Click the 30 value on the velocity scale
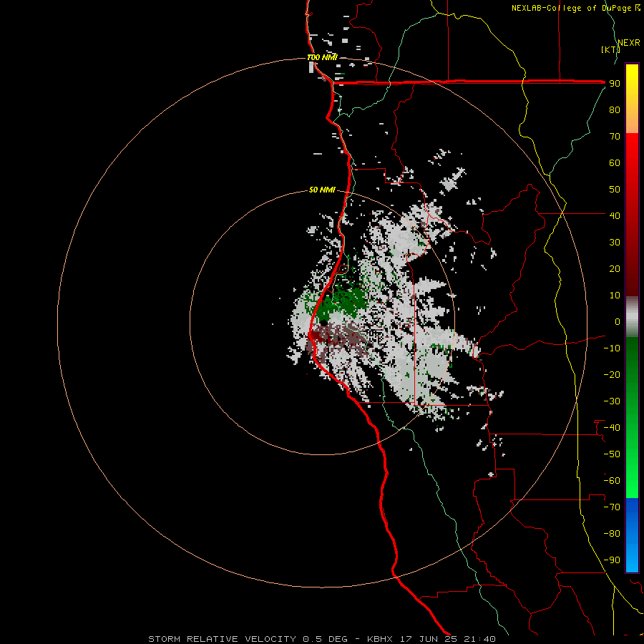644x644 pixels. click(x=615, y=243)
